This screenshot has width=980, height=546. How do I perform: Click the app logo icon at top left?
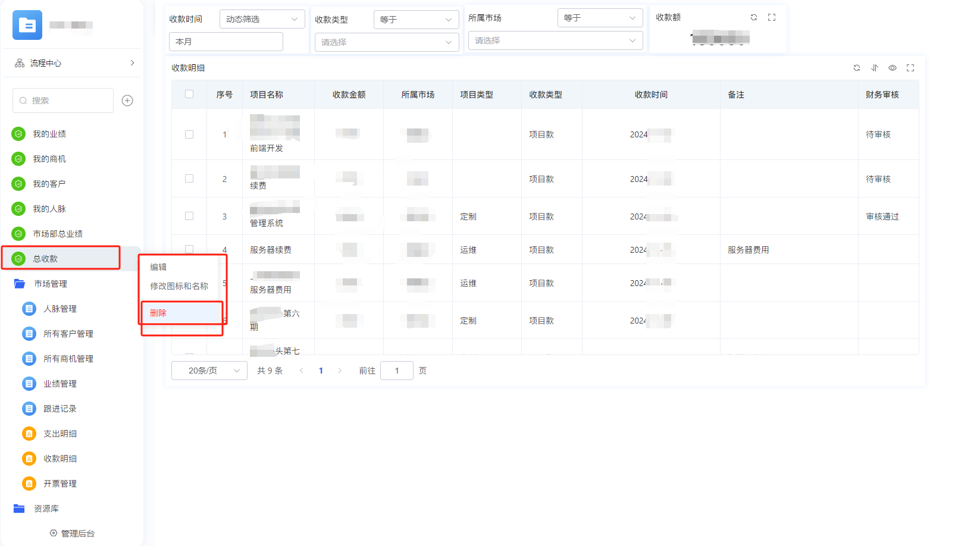click(27, 25)
